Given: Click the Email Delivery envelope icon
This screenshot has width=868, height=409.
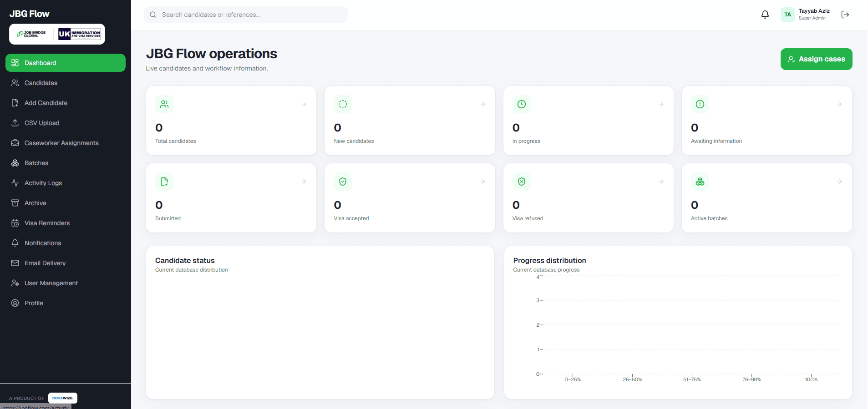Looking at the screenshot, I should click(x=15, y=263).
